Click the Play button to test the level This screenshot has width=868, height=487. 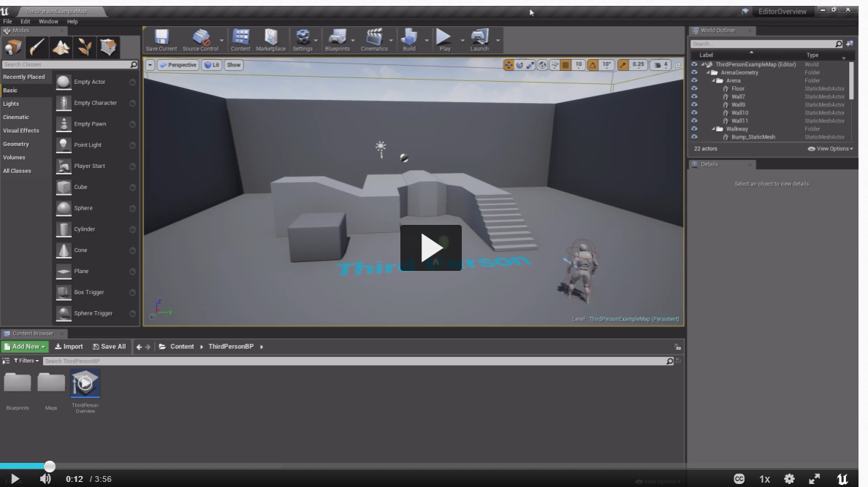(443, 37)
